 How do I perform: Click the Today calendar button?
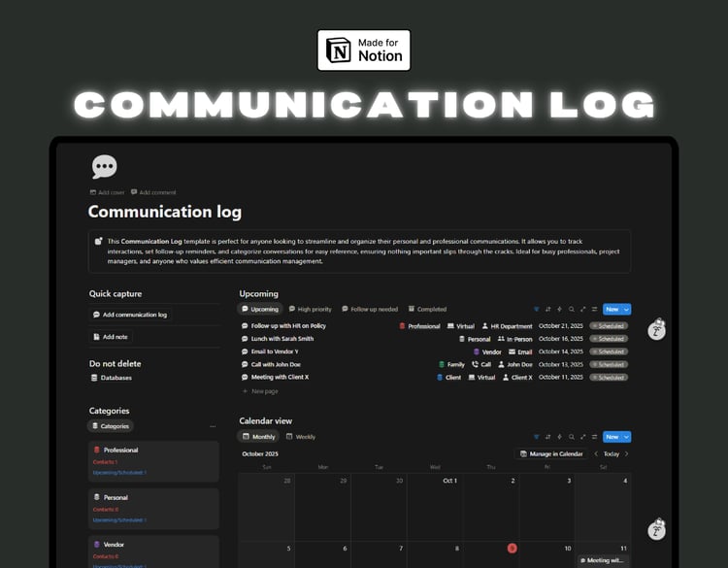point(612,453)
